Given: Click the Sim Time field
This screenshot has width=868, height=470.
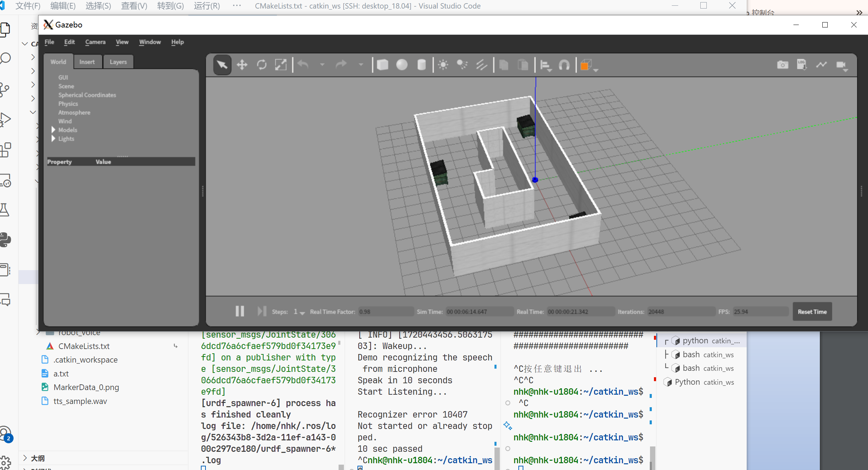Looking at the screenshot, I should coord(479,312).
